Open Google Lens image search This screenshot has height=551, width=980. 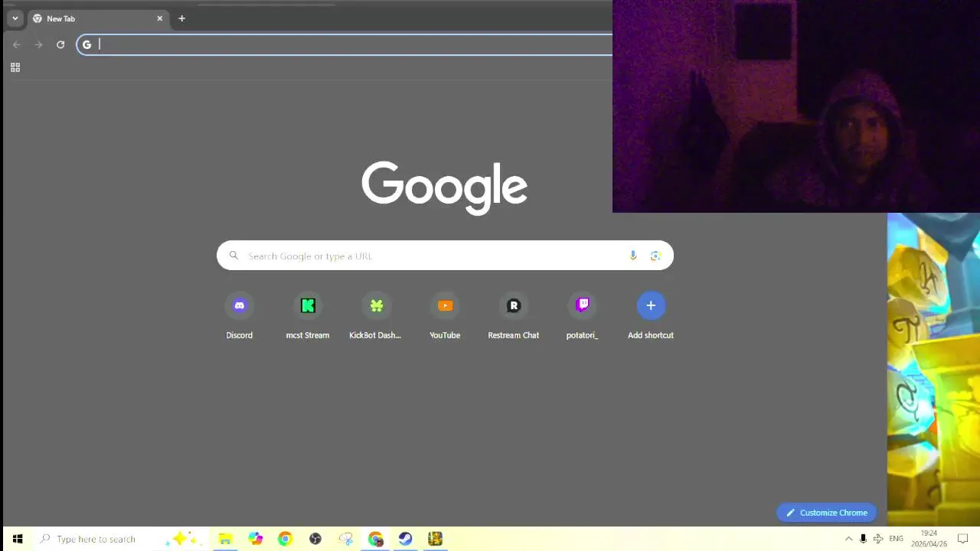click(x=655, y=256)
